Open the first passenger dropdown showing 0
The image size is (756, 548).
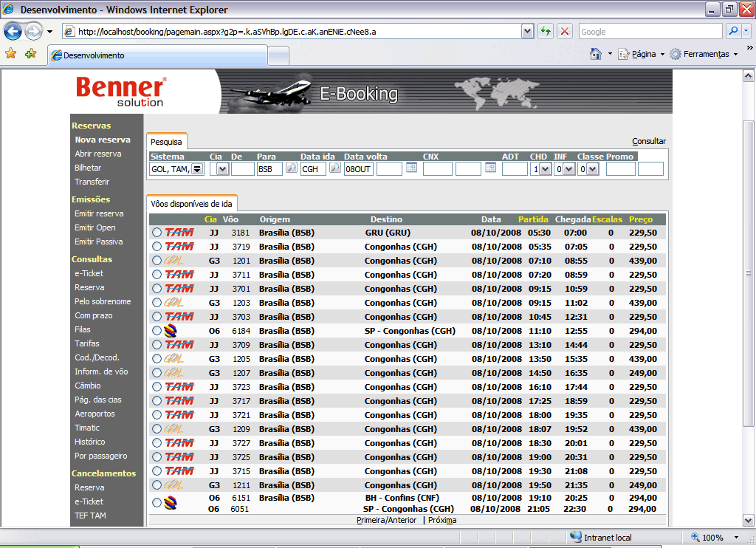click(569, 169)
